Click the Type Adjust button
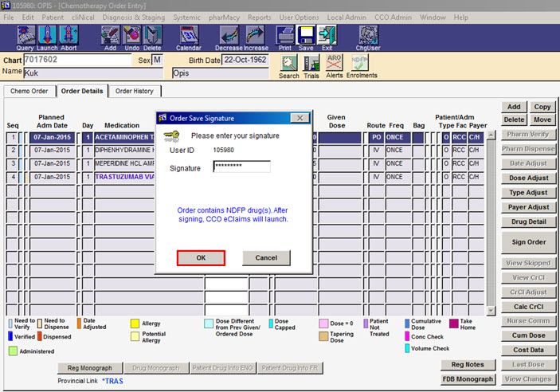Image resolution: width=560 pixels, height=392 pixels. tap(529, 193)
